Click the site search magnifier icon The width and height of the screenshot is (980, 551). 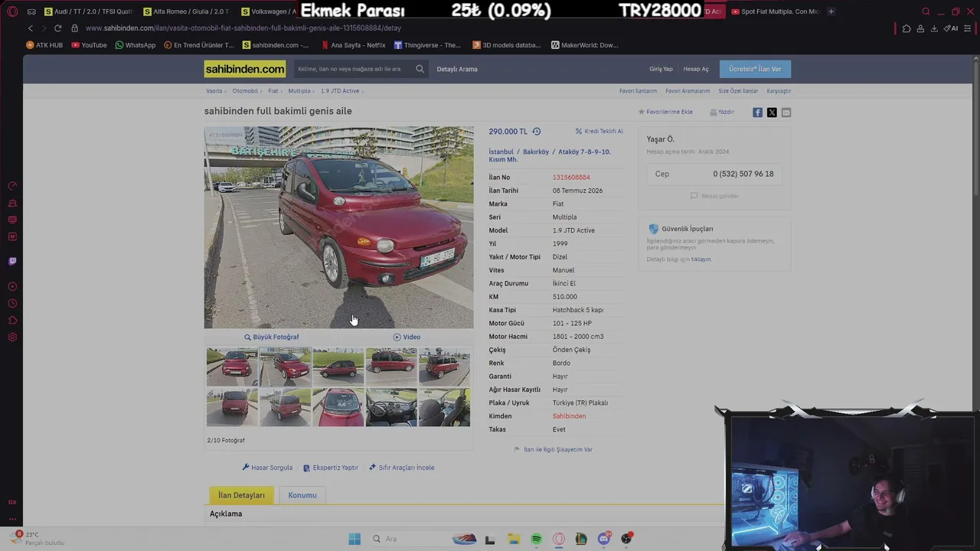click(420, 69)
